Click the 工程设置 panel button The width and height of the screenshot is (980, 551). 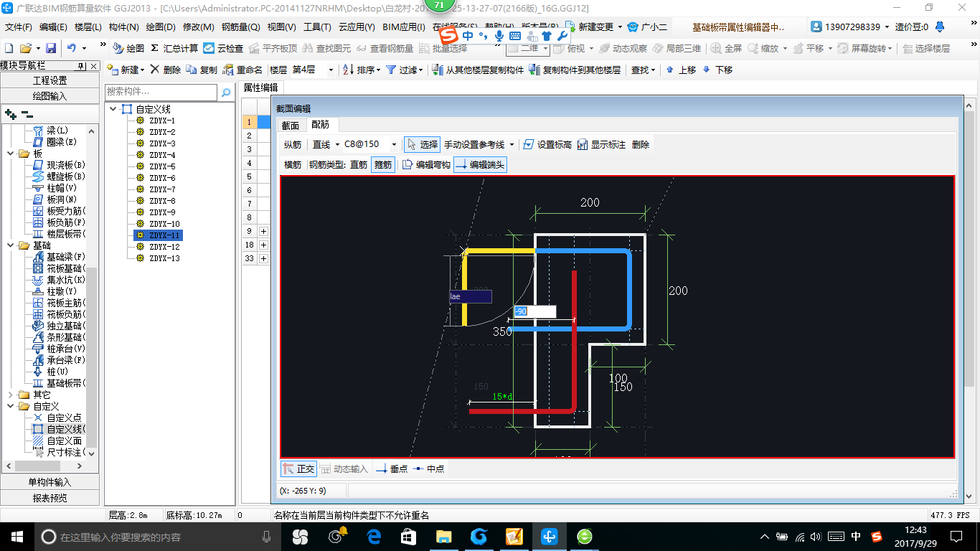coord(50,80)
